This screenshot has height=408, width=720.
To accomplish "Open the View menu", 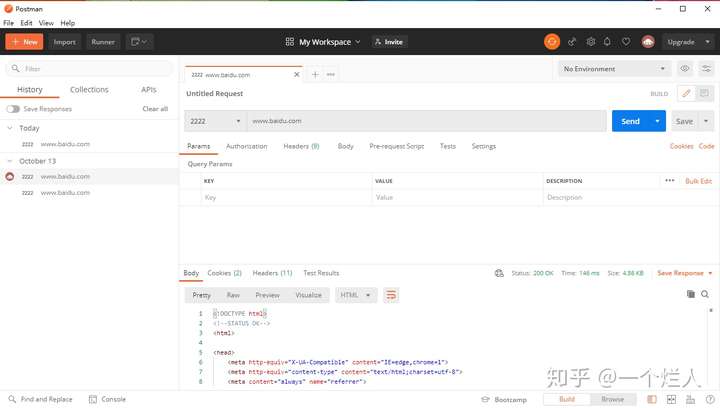I will point(46,23).
